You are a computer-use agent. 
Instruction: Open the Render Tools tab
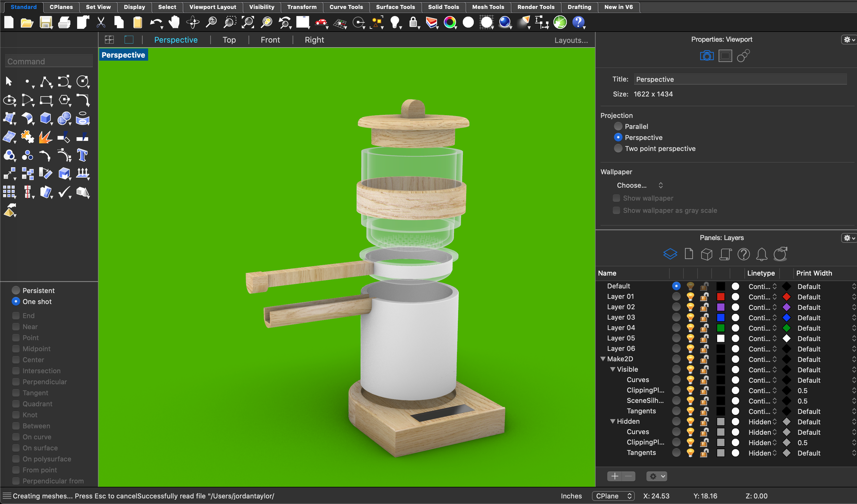[536, 7]
